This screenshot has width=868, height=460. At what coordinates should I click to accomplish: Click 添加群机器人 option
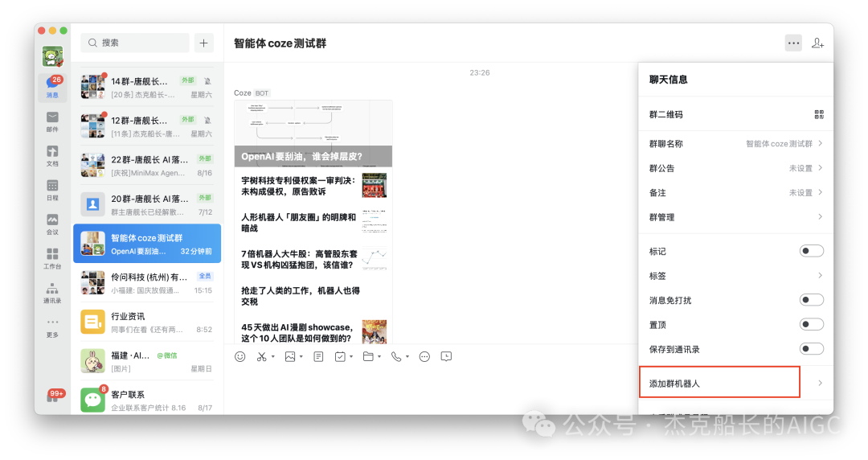tap(719, 383)
